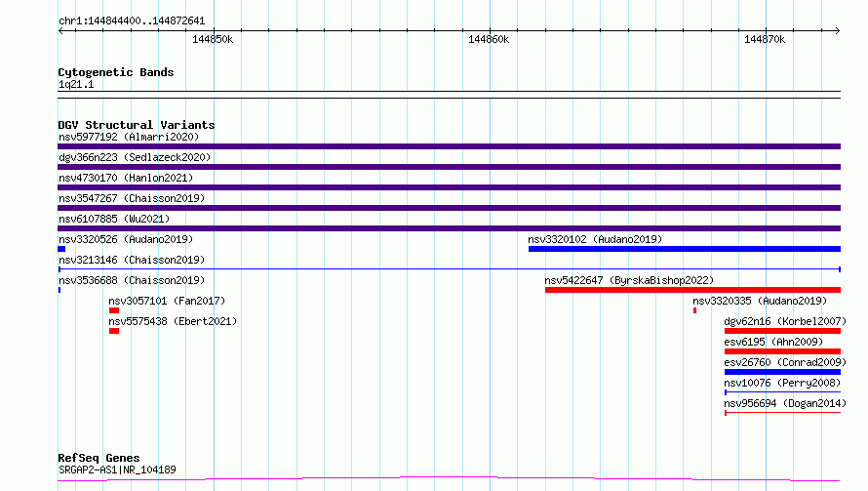Open the dgv366n223 (Sedlazeck2020) variant label
The image size is (868, 491).
tap(135, 157)
